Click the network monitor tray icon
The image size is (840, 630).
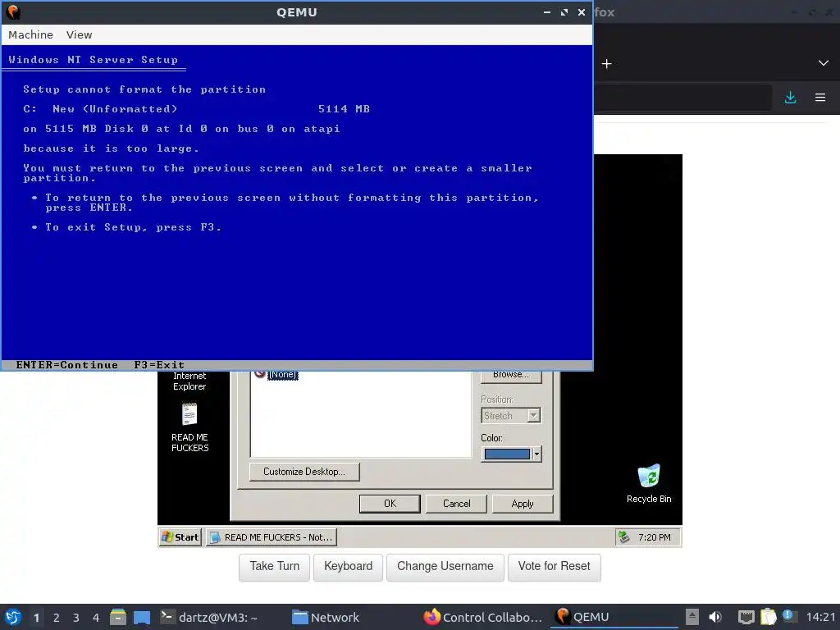[746, 617]
